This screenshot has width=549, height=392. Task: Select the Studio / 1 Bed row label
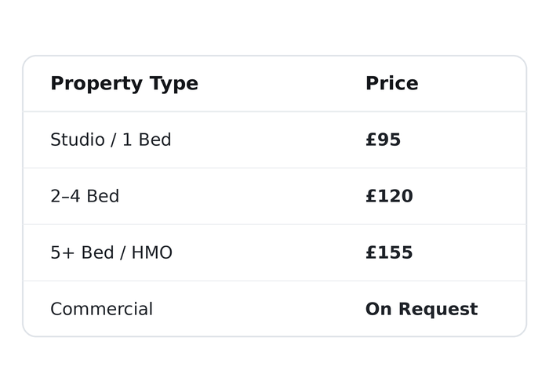coord(111,140)
